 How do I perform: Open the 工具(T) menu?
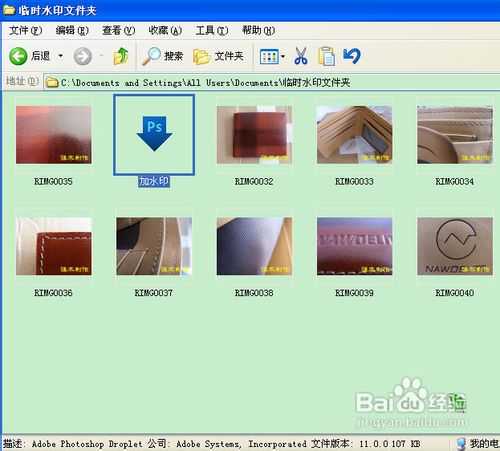pos(212,30)
